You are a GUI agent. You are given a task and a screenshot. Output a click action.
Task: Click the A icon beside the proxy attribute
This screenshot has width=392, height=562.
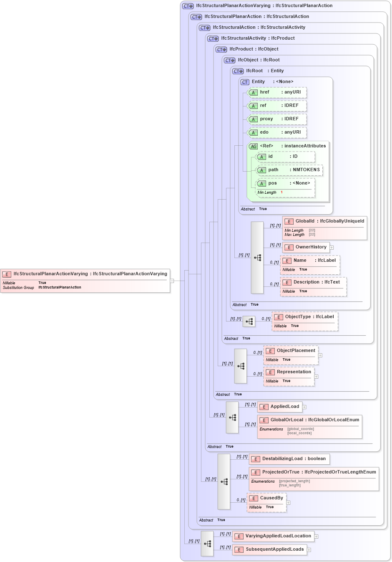tap(253, 119)
